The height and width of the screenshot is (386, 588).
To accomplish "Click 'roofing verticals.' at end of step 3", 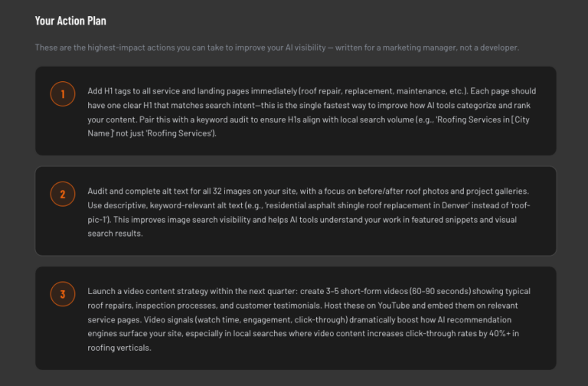I will [119, 348].
